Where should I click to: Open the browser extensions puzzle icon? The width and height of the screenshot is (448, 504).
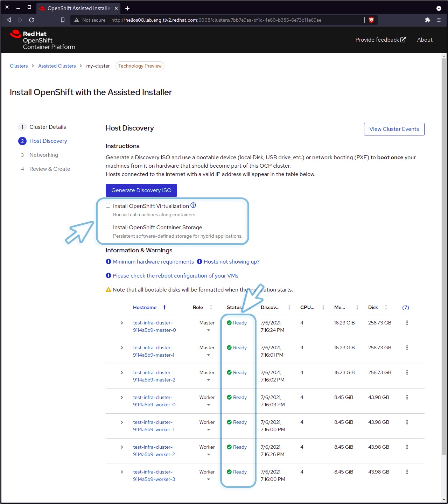(x=427, y=20)
